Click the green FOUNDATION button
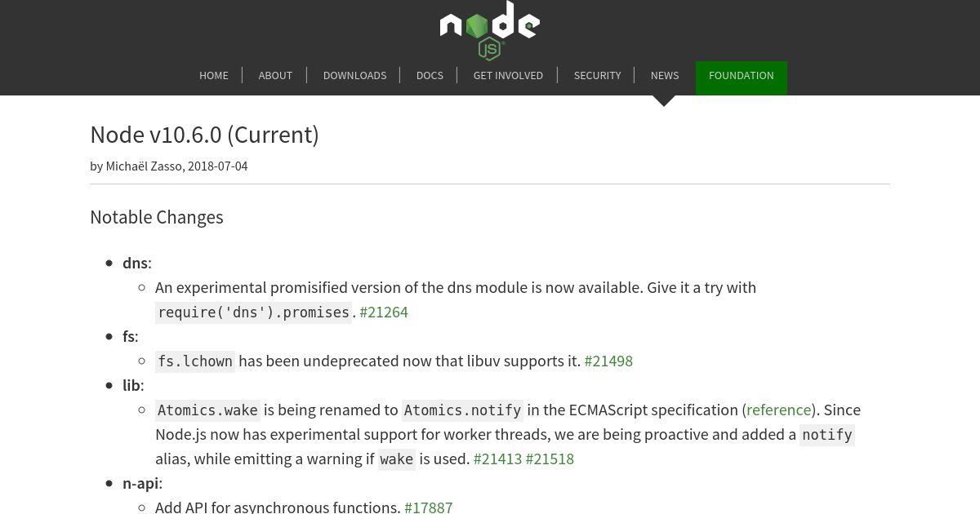Viewport: 980px width, 514px height. pos(741,78)
